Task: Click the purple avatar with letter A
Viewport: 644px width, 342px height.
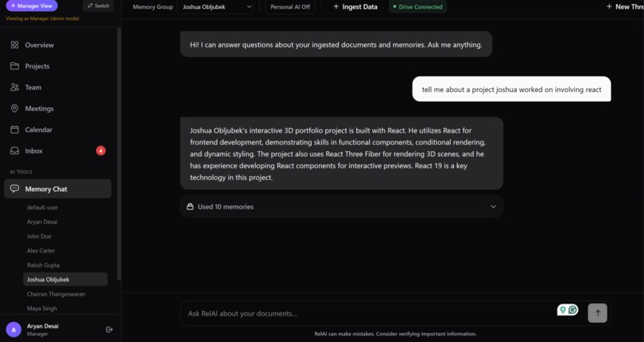Action: coord(14,329)
